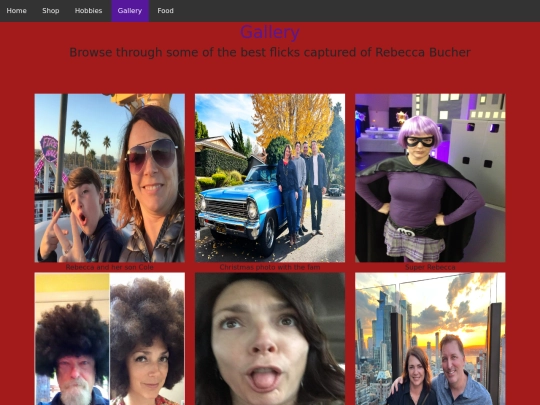Click the 'Super Rebecca' caption
The image size is (540, 405).
pos(430,267)
